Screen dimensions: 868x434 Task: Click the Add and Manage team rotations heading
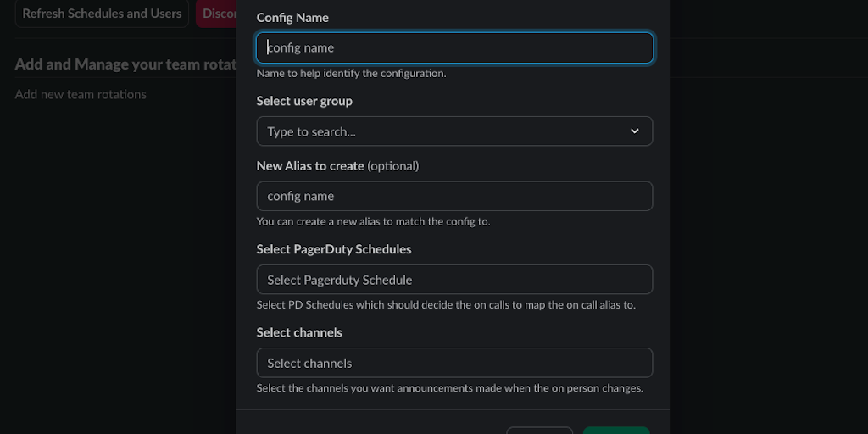pos(125,64)
